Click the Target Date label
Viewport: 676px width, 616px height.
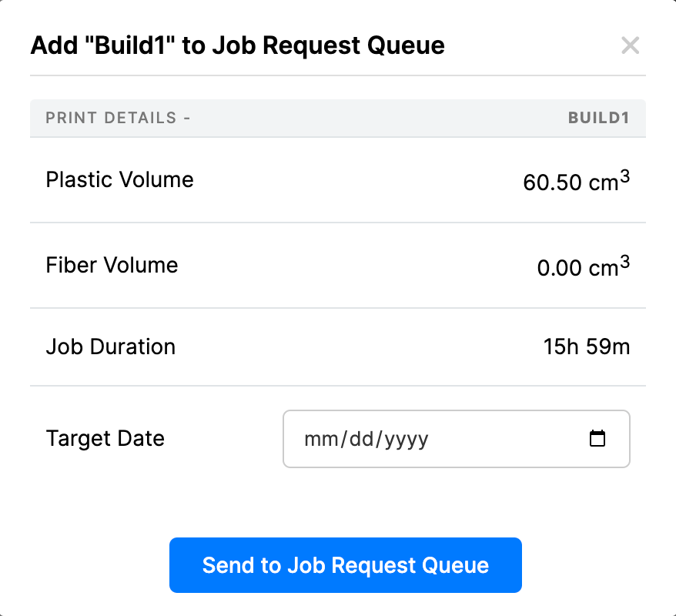pyautogui.click(x=105, y=438)
